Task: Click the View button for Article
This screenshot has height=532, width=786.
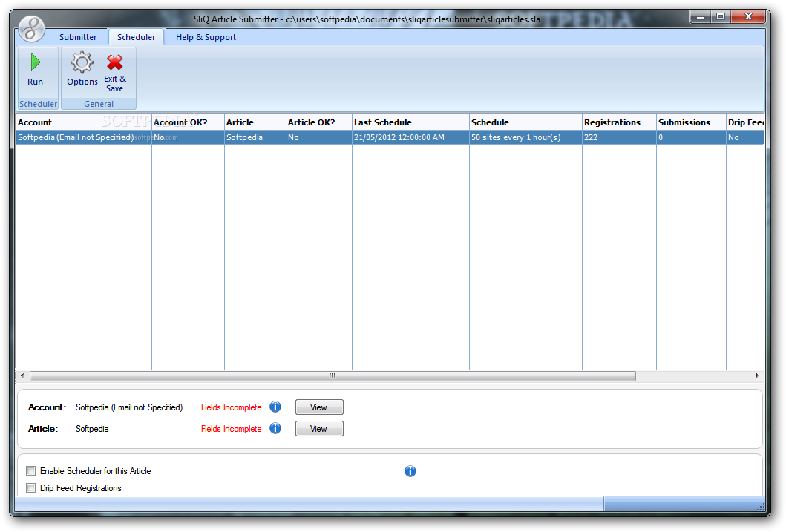Action: pyautogui.click(x=319, y=429)
